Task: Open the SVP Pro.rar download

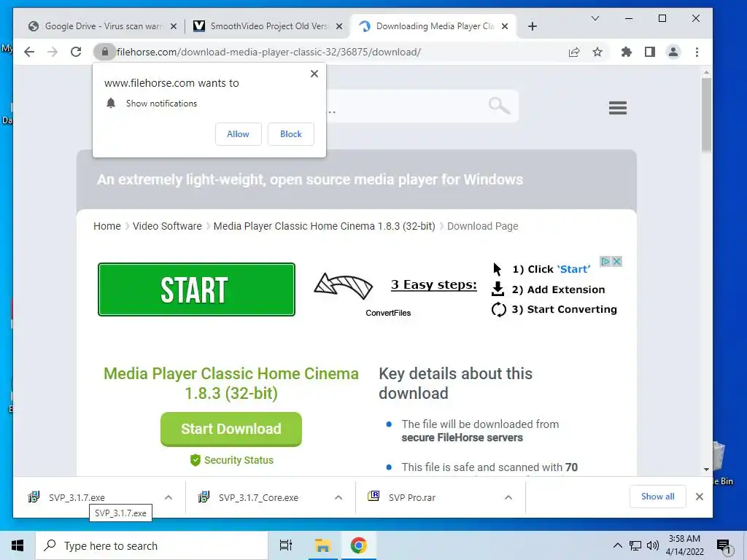Action: click(x=412, y=497)
